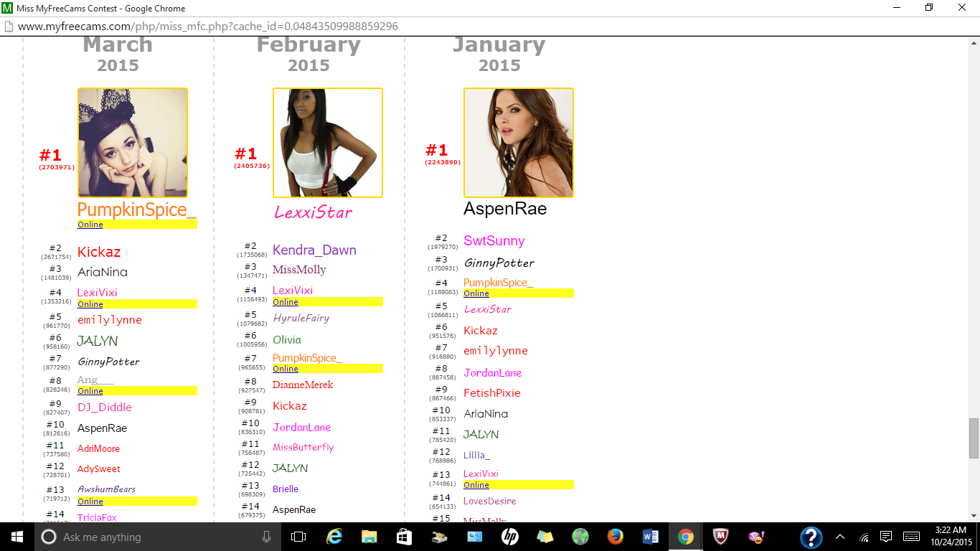Open MissButterfly in February list
Viewport: 980px width, 551px height.
coord(303,447)
